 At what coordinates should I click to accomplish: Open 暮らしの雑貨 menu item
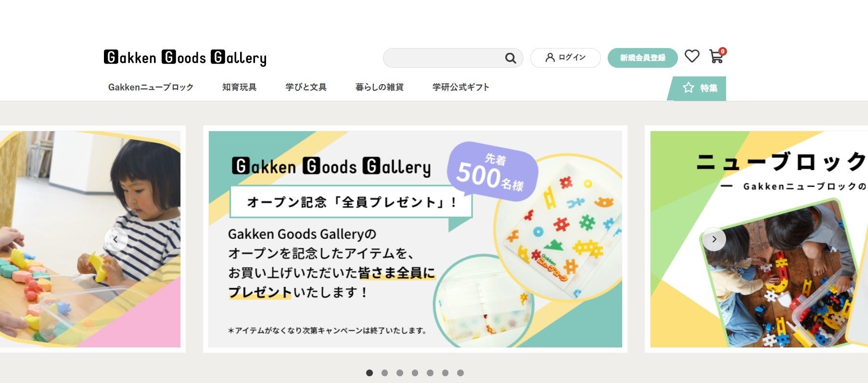point(379,87)
